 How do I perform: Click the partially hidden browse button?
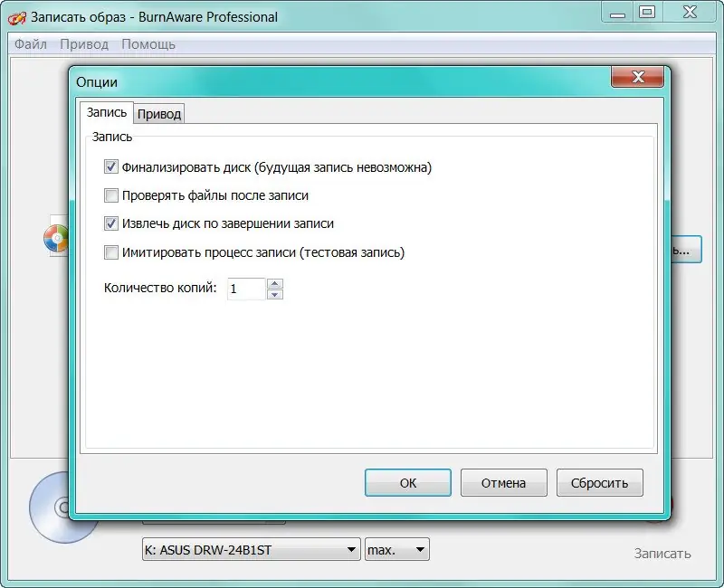(x=686, y=250)
